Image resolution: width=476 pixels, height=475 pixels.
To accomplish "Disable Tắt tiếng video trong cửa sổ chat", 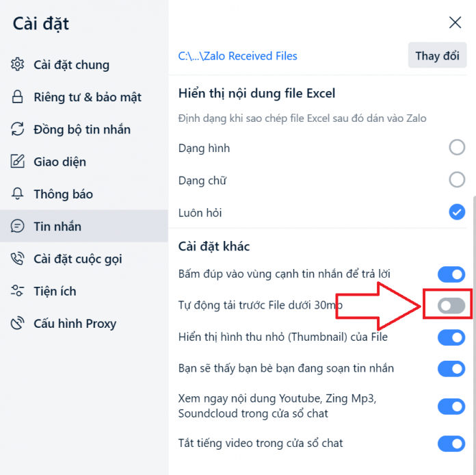I will [451, 444].
